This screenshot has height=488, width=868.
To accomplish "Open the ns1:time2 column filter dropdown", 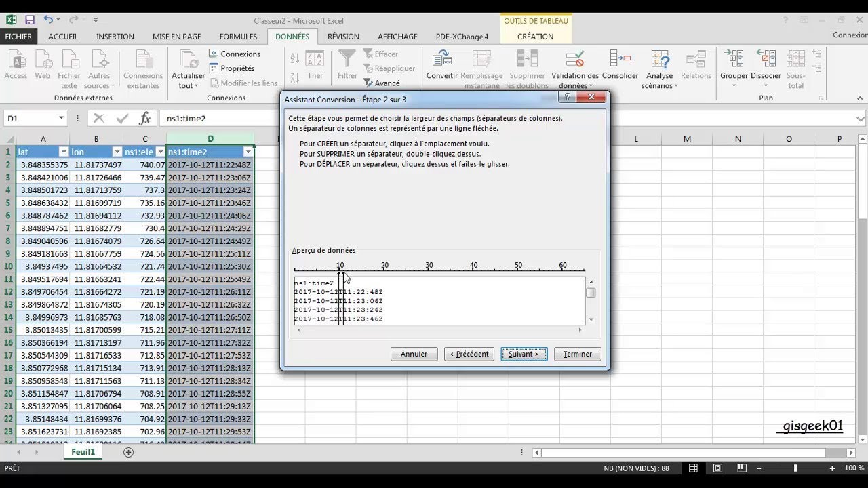I will tap(248, 152).
